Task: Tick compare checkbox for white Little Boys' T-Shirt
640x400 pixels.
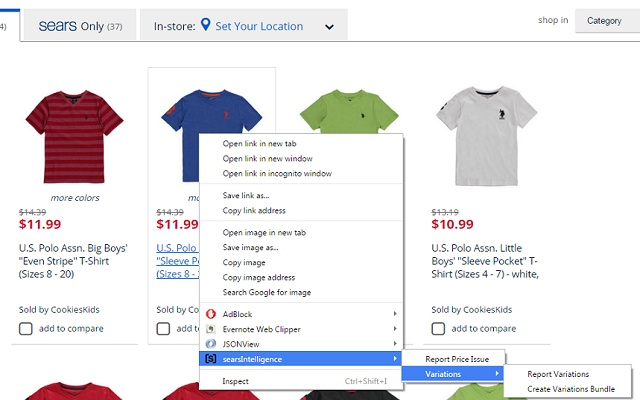Action: 438,328
